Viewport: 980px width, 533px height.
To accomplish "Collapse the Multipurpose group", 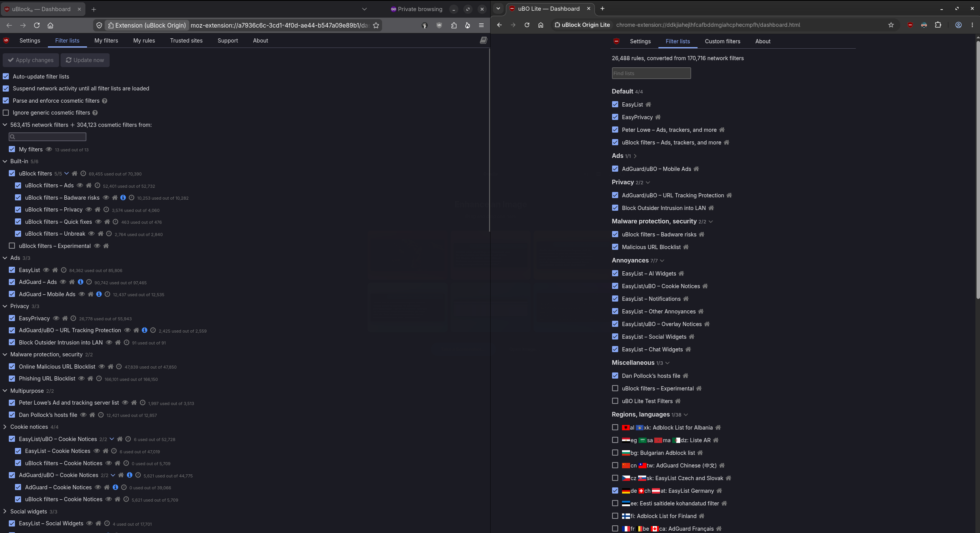I will coord(5,391).
